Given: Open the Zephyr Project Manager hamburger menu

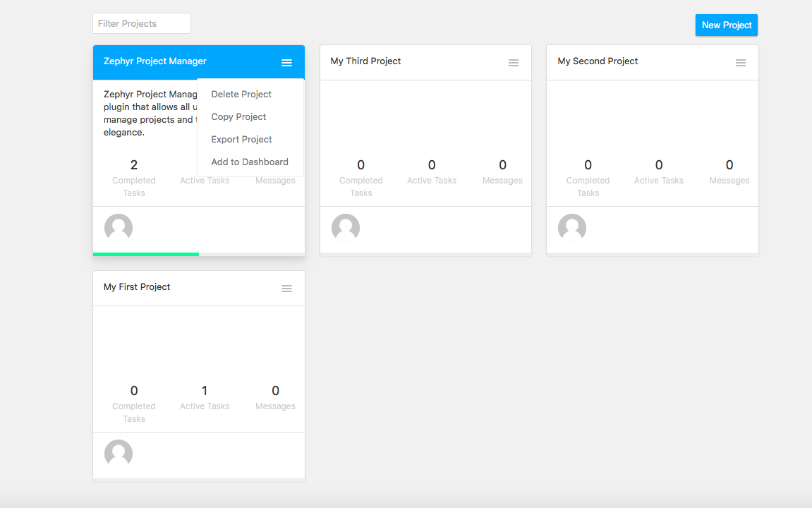Looking at the screenshot, I should [286, 62].
